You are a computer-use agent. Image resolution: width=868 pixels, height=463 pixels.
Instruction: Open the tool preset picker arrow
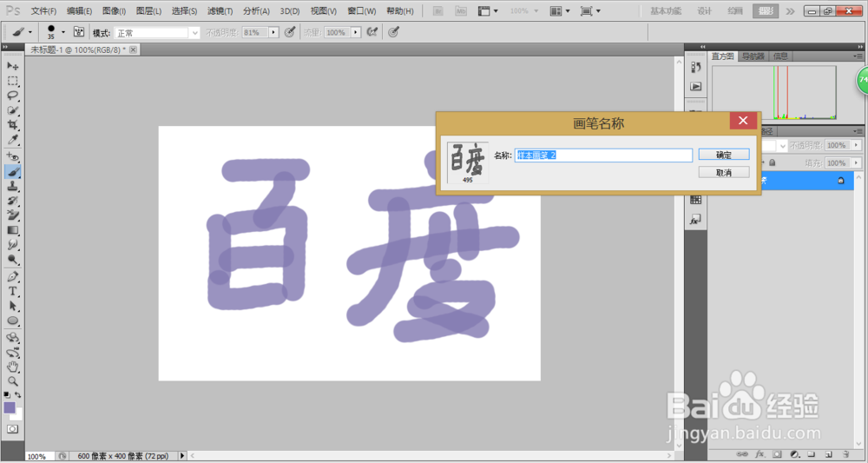click(x=30, y=32)
